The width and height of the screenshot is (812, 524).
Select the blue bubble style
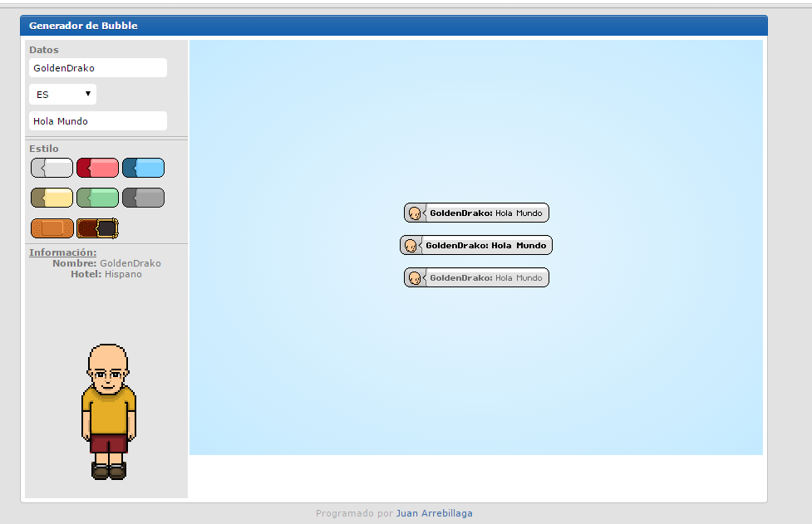[x=144, y=168]
